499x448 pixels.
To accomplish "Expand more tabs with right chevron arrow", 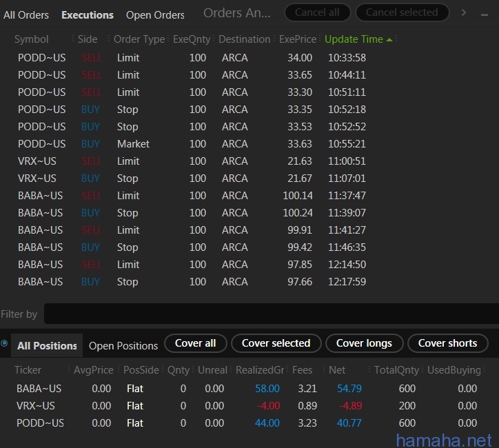I will click(x=464, y=12).
